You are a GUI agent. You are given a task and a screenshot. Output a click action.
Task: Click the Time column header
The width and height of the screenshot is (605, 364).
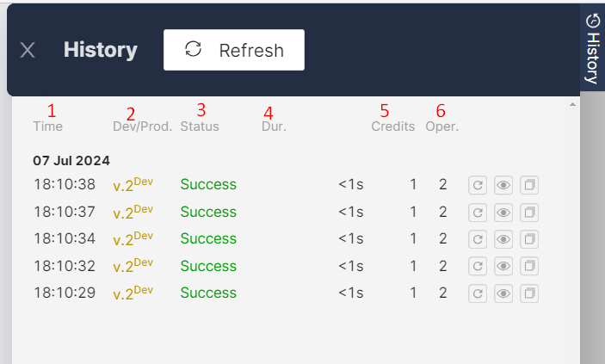(48, 126)
